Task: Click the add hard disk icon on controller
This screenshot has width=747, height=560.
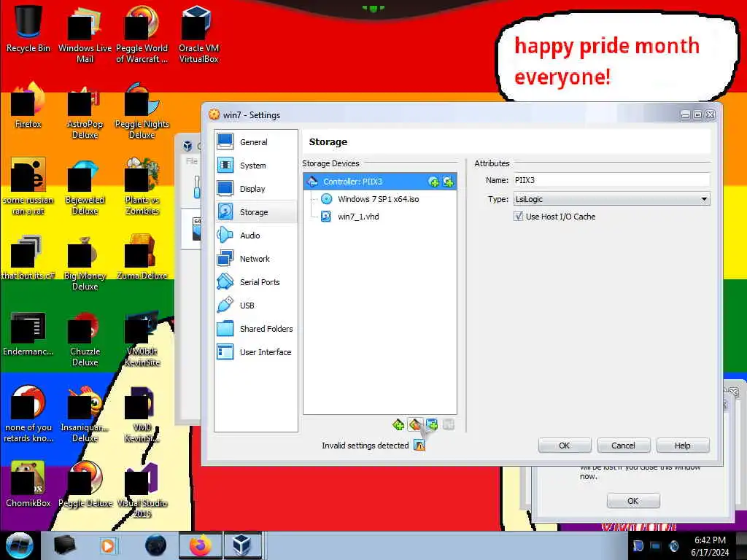Action: 448,182
